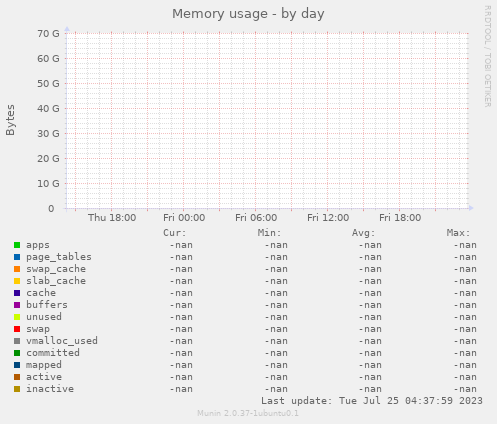Click the swap_cache orange legend swatch

(x=17, y=269)
